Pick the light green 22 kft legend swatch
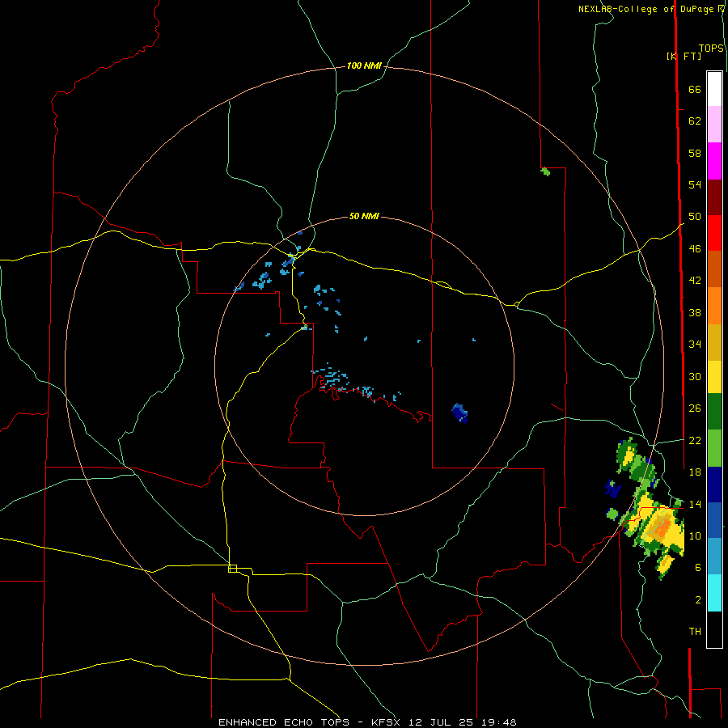Screen dimensions: 728x728 click(714, 448)
